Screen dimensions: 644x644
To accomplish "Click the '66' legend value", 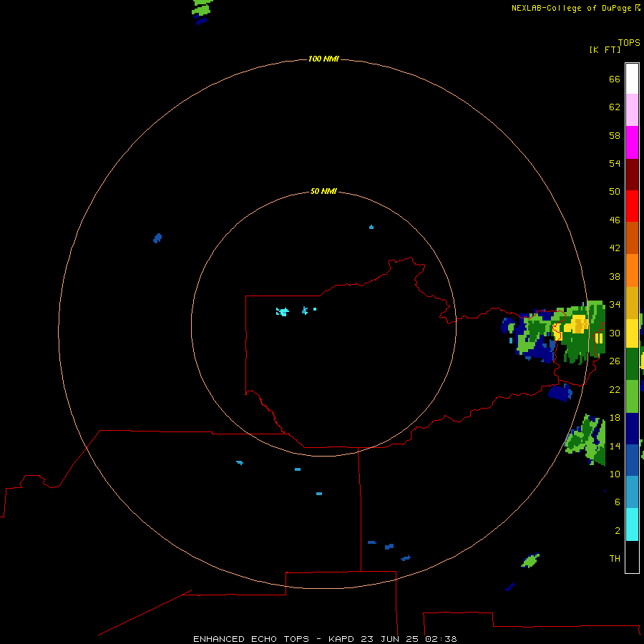I will 615,79.
